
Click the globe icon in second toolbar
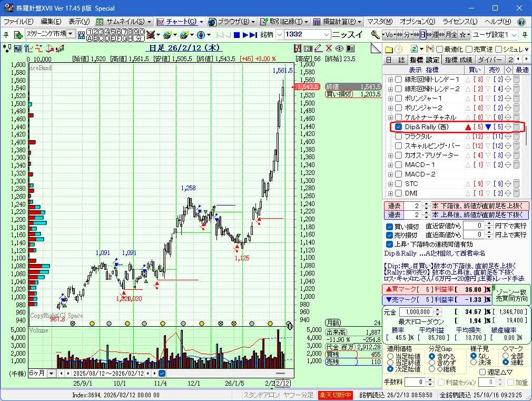tap(201, 35)
